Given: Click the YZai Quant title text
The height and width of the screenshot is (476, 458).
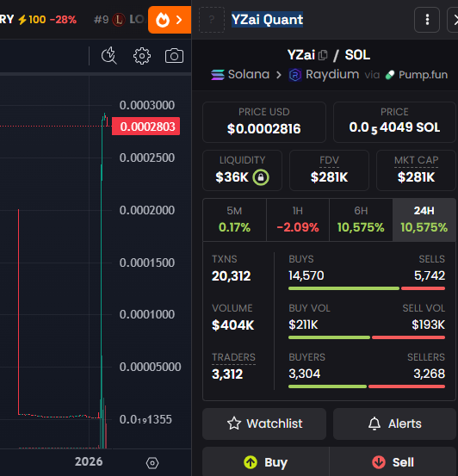Looking at the screenshot, I should [x=267, y=20].
